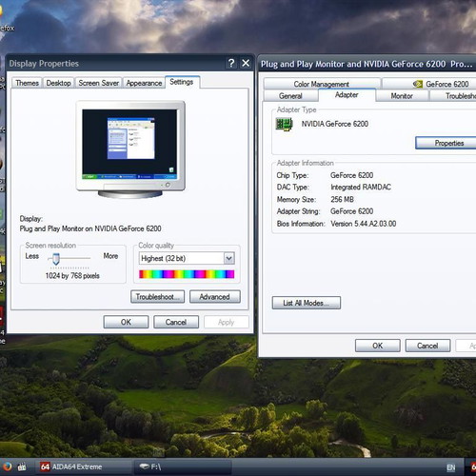Expand the Color quality dropdown arrow
This screenshot has height=476, width=476.
tap(228, 258)
